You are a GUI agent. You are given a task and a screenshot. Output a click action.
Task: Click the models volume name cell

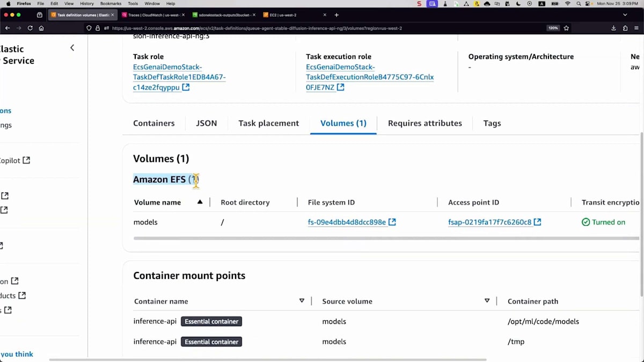tap(145, 222)
